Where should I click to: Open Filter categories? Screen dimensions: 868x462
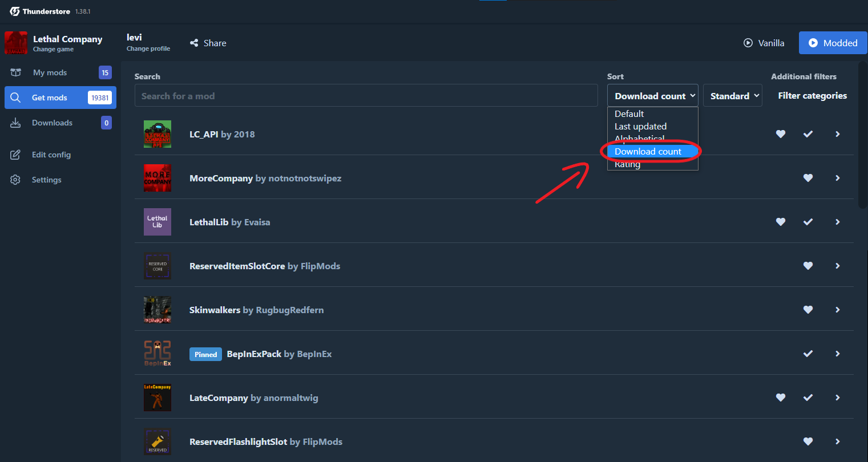[812, 96]
